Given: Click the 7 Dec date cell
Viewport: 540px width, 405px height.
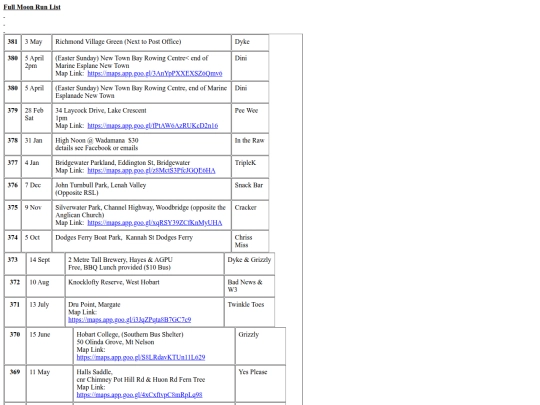Looking at the screenshot, I should (37, 189).
